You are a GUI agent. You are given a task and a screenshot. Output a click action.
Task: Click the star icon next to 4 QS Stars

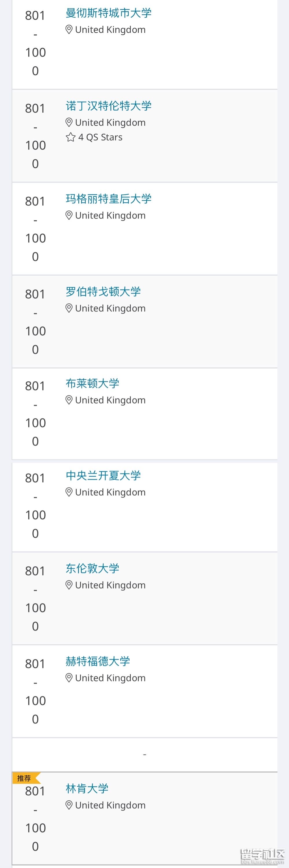pyautogui.click(x=70, y=137)
